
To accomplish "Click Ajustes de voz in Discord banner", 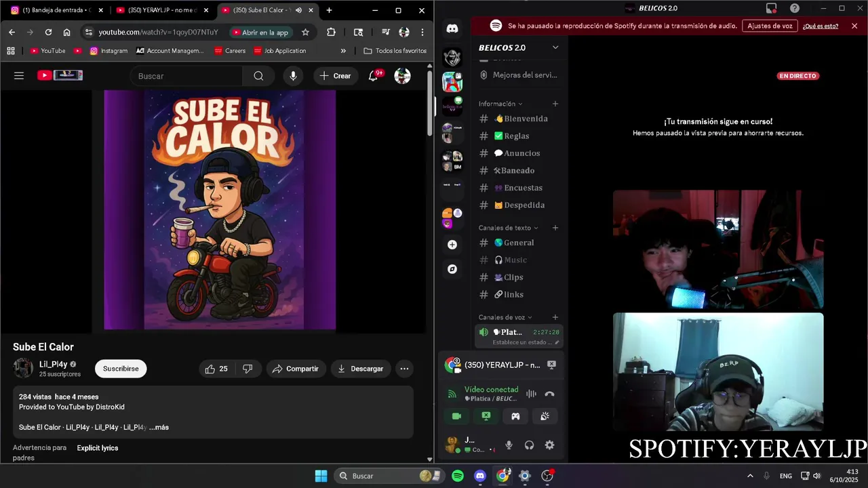I will click(770, 26).
